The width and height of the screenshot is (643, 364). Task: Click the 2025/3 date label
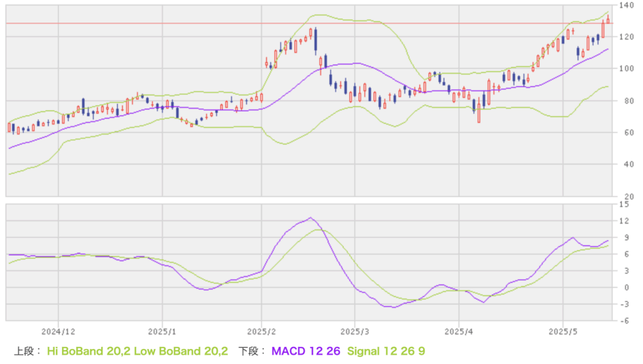355,331
